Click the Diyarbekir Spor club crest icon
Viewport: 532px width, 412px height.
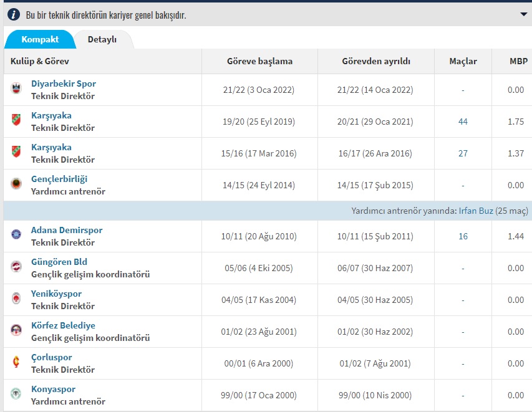click(16, 89)
